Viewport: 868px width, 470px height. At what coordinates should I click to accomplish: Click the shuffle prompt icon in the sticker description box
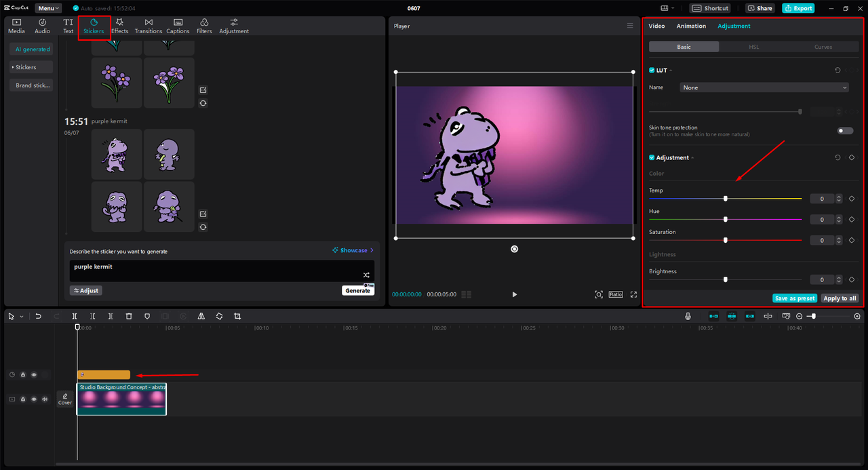[x=366, y=275]
